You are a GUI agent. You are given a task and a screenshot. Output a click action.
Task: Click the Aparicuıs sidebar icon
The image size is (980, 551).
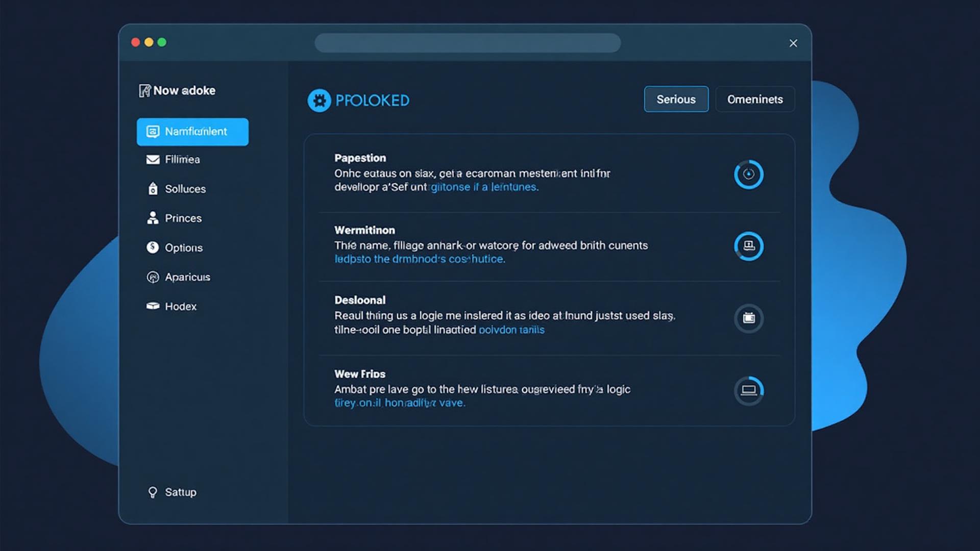tap(153, 277)
